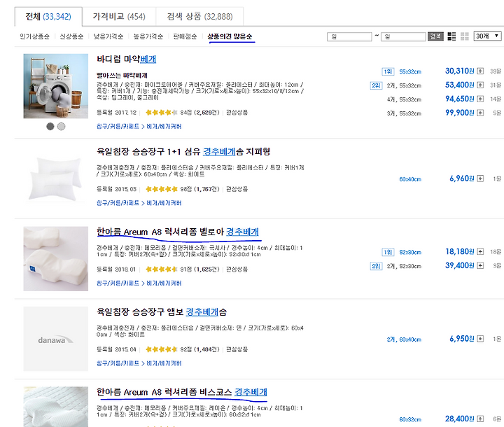Open the 가격비교 (454) tab
This screenshot has height=427, width=504.
[x=119, y=16]
